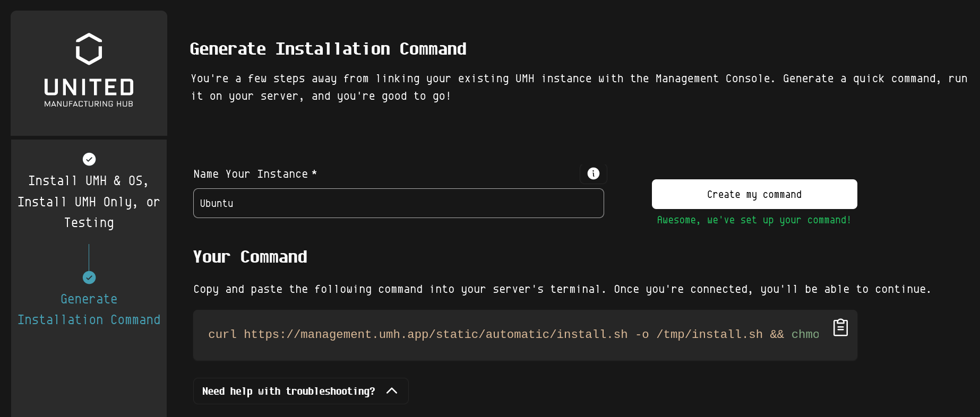This screenshot has width=980, height=417.
Task: Click the copy-and-paste instruction paragraph
Action: click(x=562, y=289)
